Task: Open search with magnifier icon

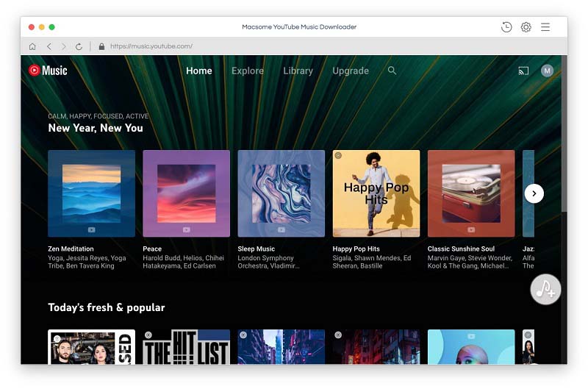Action: (x=392, y=71)
